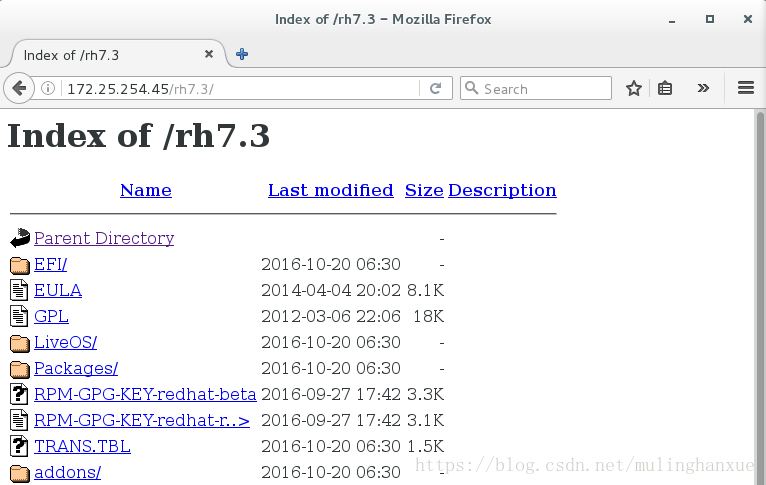The image size is (766, 485).
Task: Click the Parent Directory back-arrow icon
Action: point(20,238)
